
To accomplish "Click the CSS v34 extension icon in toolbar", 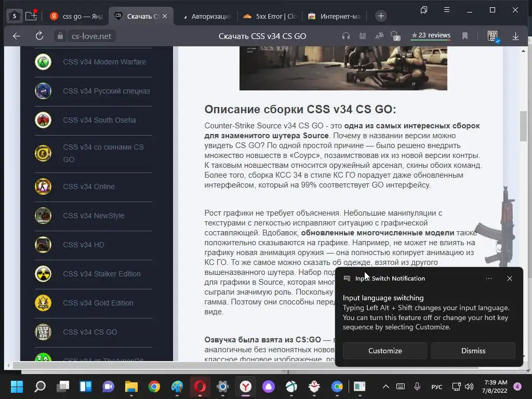I will [x=493, y=36].
